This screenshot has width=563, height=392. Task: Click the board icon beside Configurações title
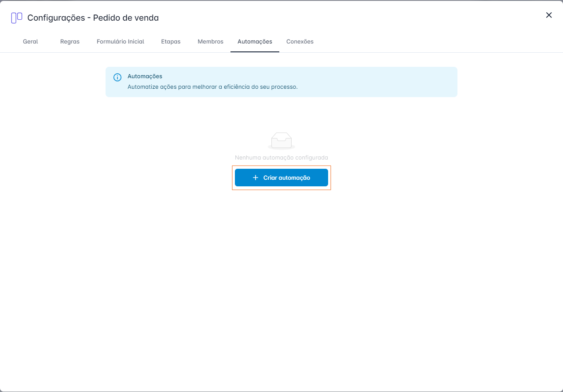[x=17, y=18]
